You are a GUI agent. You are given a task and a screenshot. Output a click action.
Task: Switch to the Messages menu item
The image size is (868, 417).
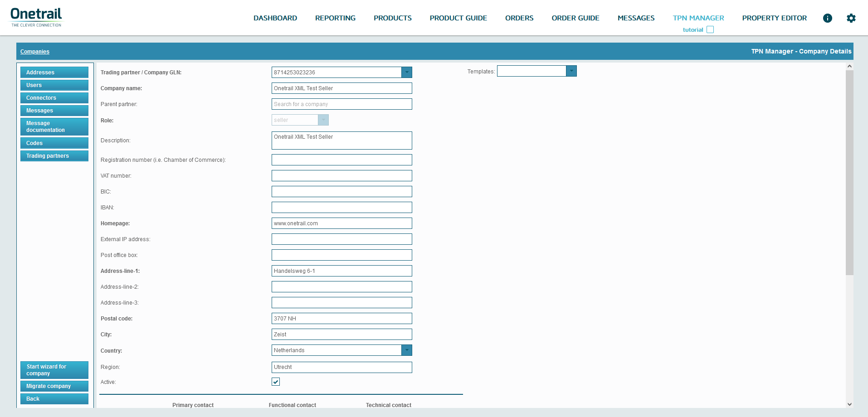[636, 18]
